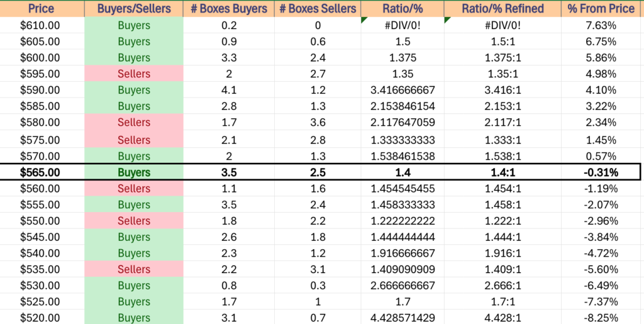Select the 1.333:1 refined ratio cell
Screen dimensions: 644x324
click(x=502, y=140)
